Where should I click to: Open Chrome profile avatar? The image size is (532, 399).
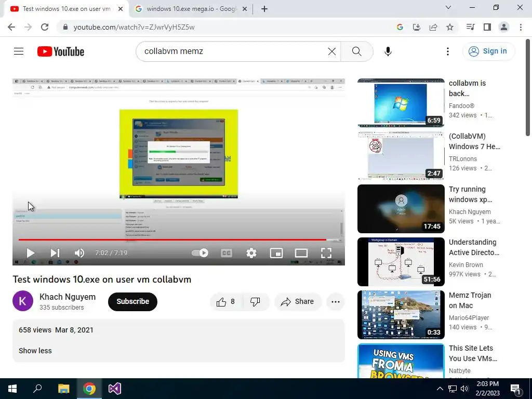tap(504, 27)
